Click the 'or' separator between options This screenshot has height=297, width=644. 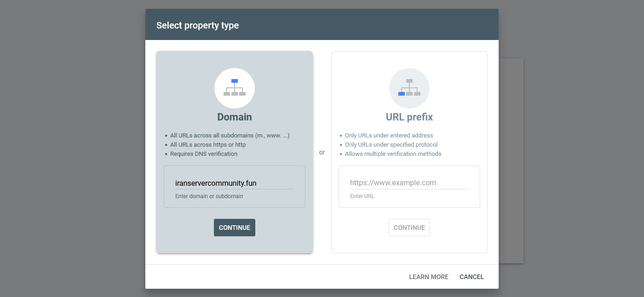pyautogui.click(x=322, y=152)
